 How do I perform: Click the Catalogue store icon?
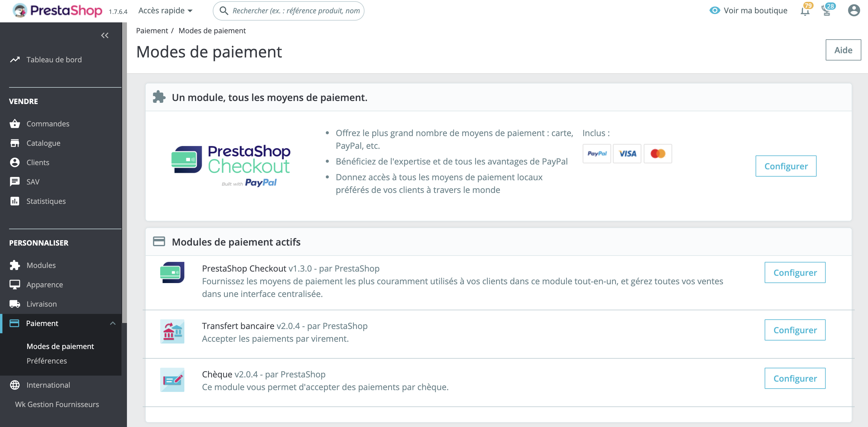pos(15,143)
